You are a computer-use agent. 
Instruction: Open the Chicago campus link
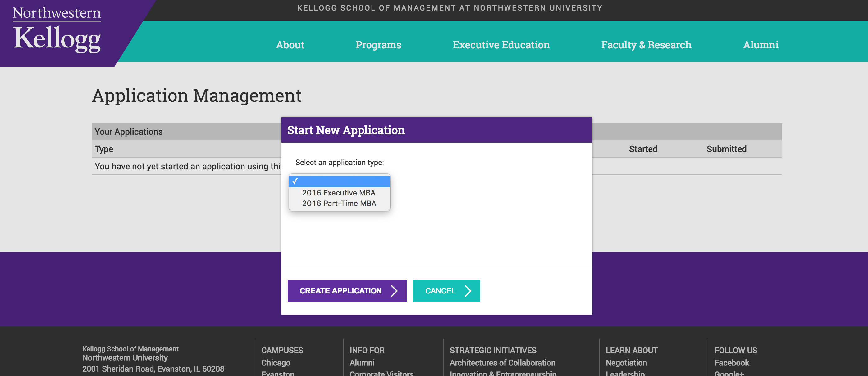(x=276, y=363)
